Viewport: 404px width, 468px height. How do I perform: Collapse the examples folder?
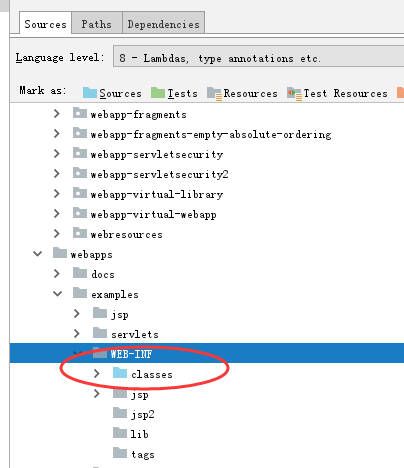click(x=58, y=294)
